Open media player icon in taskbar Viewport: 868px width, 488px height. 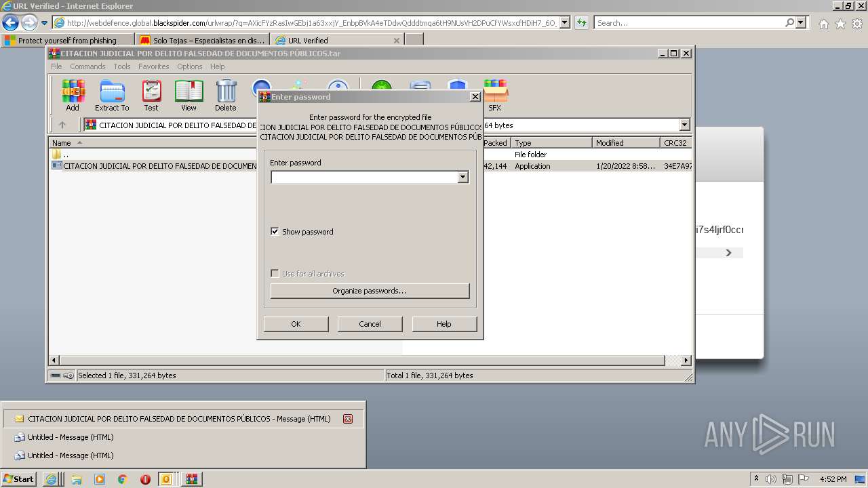100,479
